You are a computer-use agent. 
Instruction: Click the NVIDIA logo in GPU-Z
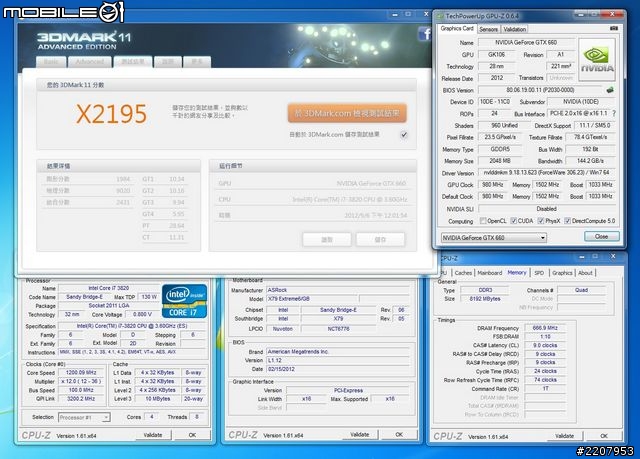(597, 60)
